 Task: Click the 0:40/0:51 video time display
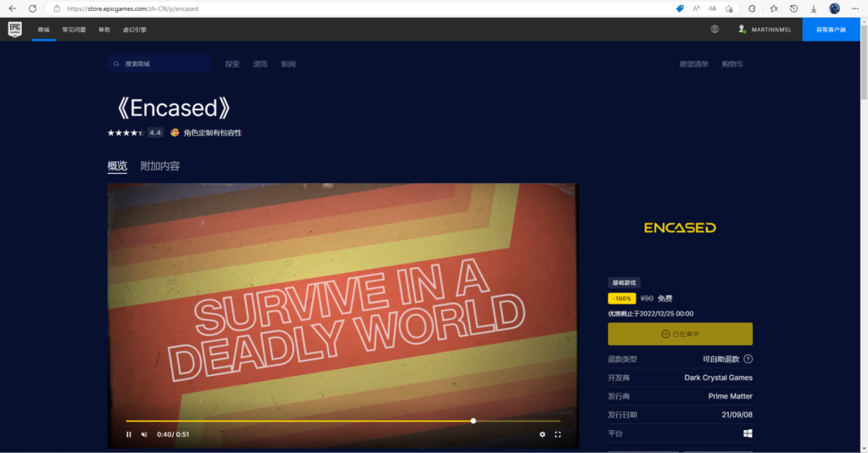[173, 434]
